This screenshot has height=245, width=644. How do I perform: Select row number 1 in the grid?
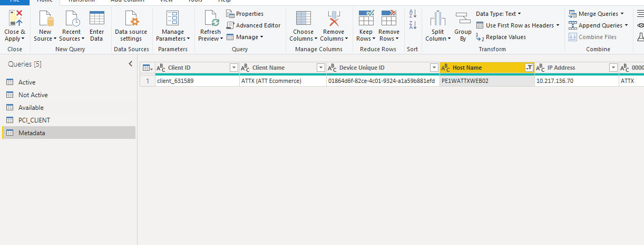(147, 81)
